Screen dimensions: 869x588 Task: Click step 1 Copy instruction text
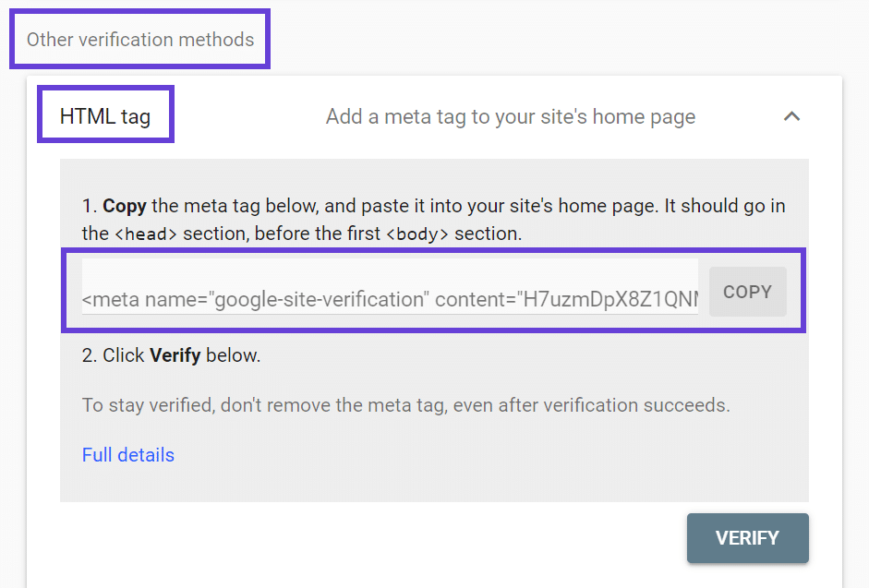(x=434, y=219)
